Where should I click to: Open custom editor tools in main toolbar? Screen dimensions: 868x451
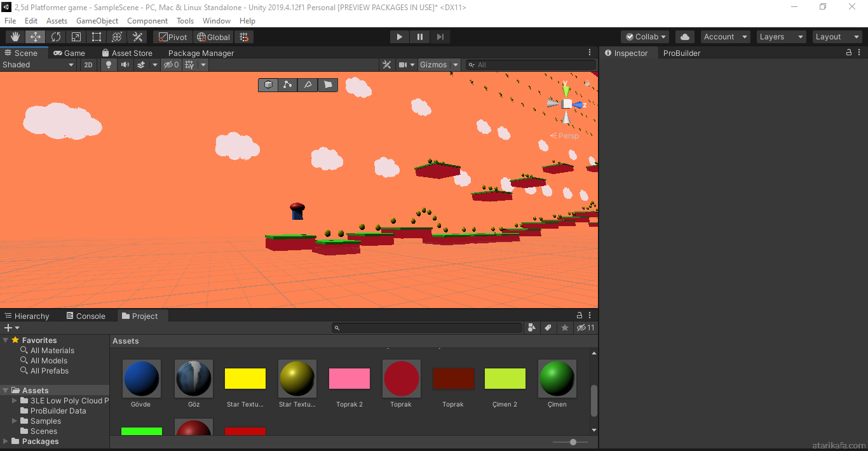[137, 37]
